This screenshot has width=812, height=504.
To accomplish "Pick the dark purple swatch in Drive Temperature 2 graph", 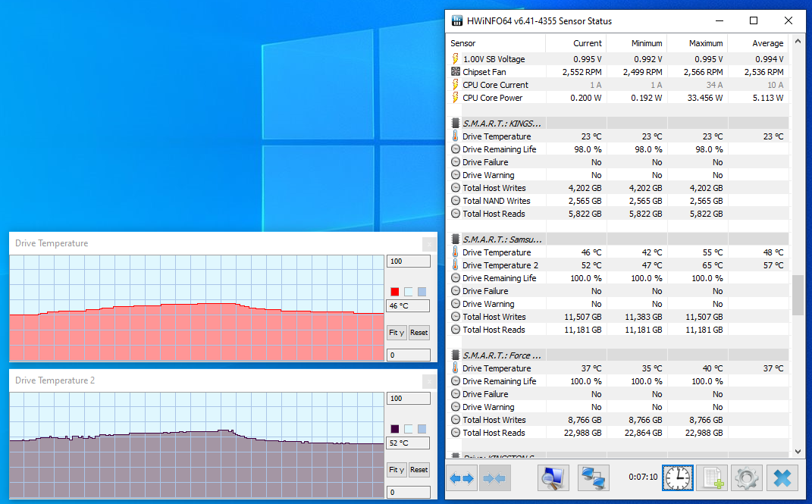I will [x=394, y=429].
